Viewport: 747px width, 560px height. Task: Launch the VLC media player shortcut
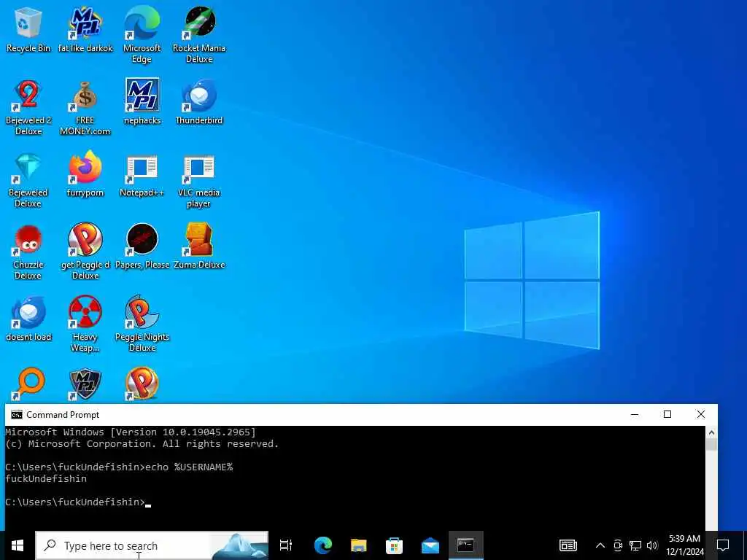click(199, 179)
